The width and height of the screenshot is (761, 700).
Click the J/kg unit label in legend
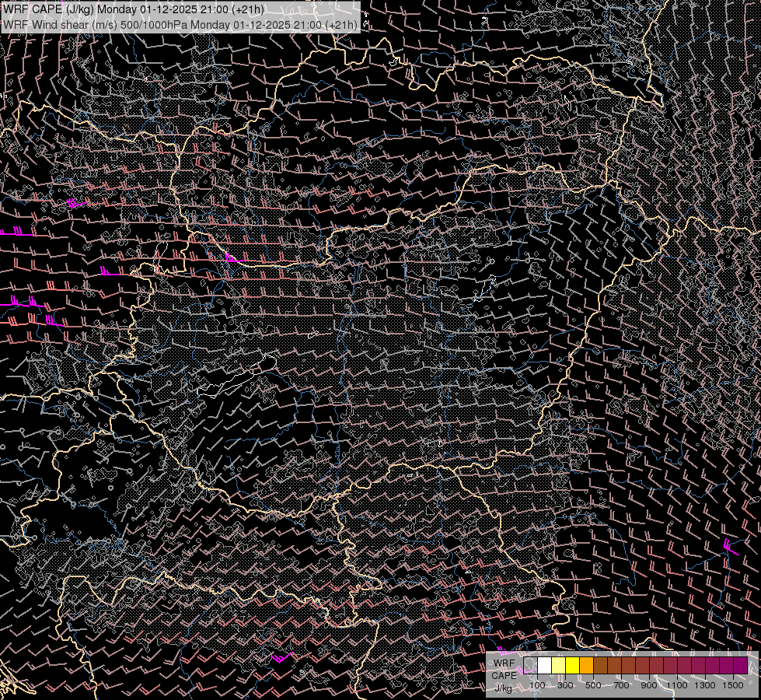[504, 688]
